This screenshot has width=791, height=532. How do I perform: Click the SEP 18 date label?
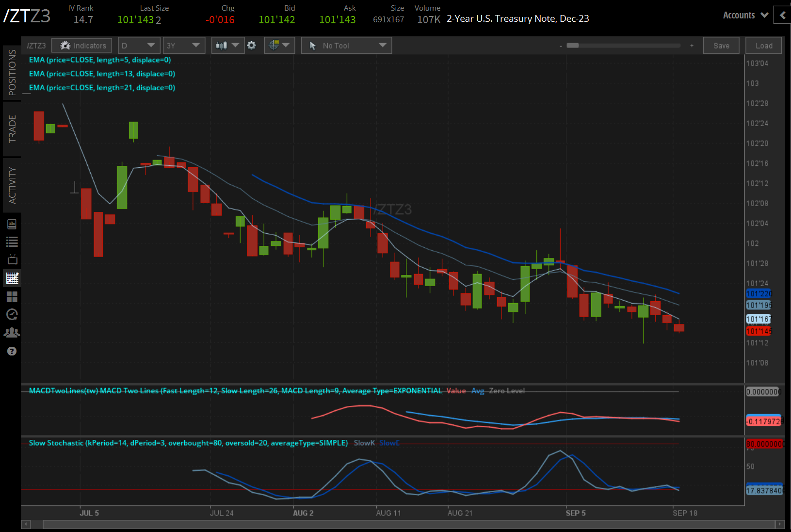pos(685,513)
